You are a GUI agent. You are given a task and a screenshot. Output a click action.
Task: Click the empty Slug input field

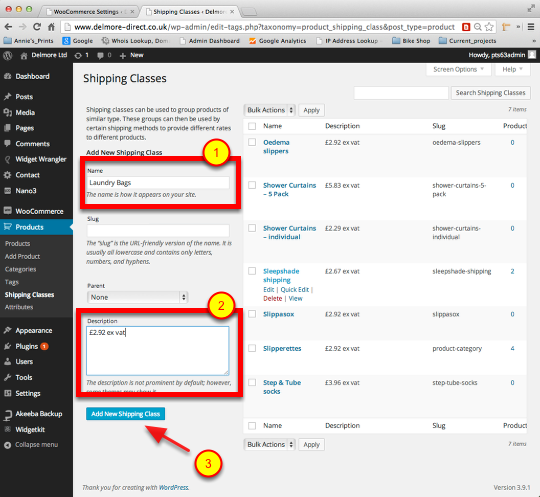[x=158, y=230]
